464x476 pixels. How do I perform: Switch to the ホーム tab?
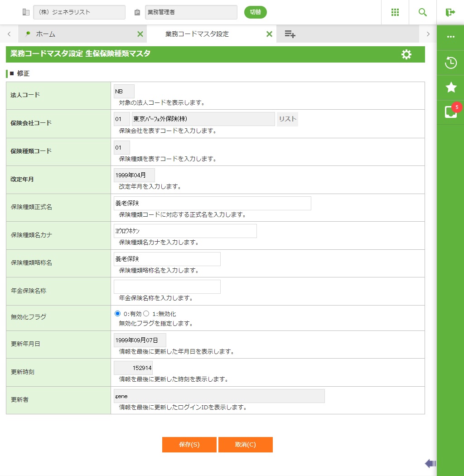tap(45, 34)
